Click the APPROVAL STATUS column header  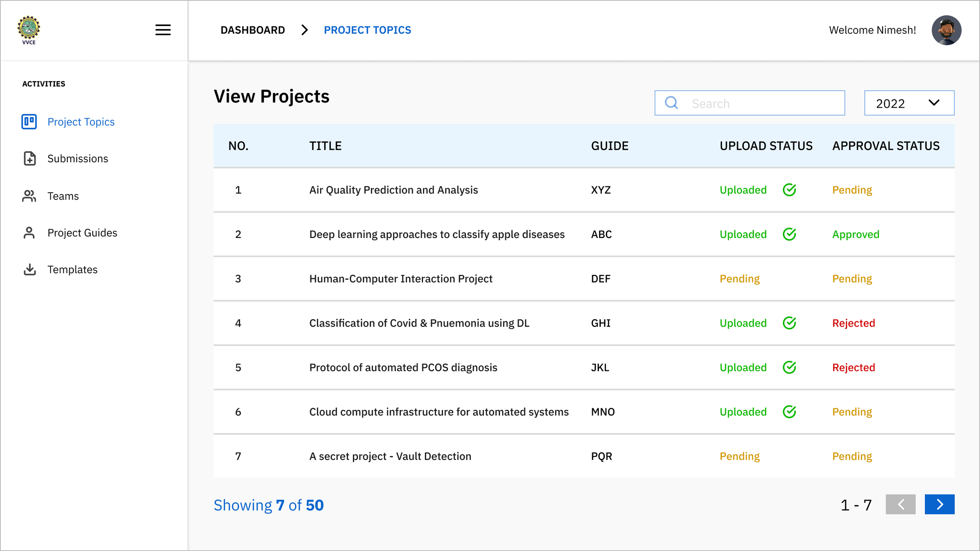(x=886, y=146)
